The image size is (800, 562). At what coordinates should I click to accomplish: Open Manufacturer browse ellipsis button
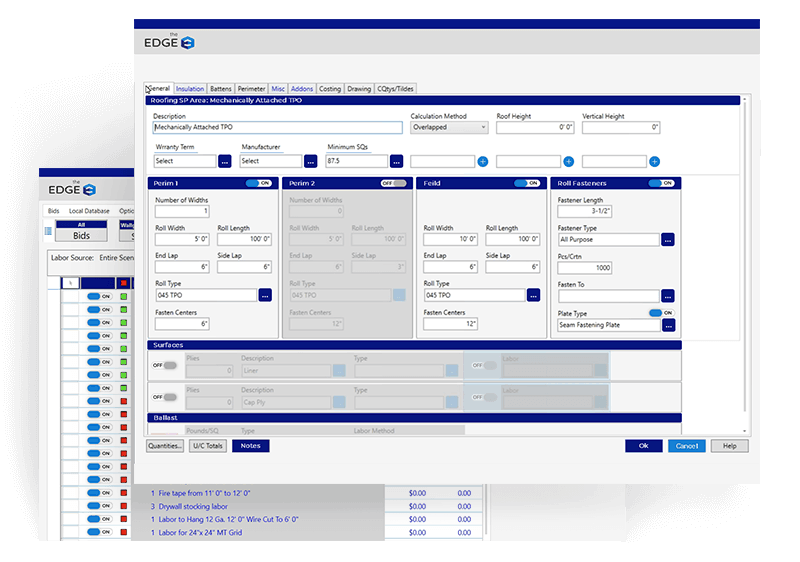[310, 161]
